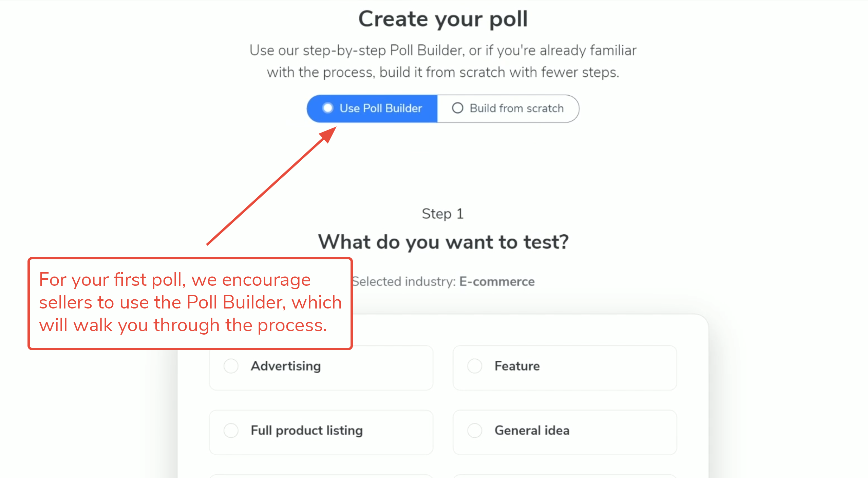Image resolution: width=868 pixels, height=478 pixels.
Task: Click the Step 1 label
Action: (442, 214)
